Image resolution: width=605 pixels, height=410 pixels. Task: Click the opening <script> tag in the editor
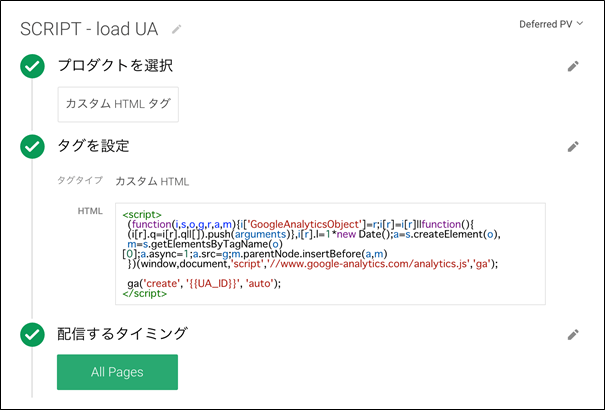click(143, 214)
